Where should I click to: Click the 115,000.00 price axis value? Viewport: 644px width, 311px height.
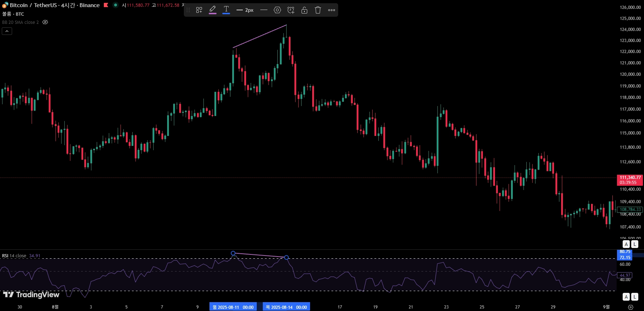pyautogui.click(x=630, y=133)
